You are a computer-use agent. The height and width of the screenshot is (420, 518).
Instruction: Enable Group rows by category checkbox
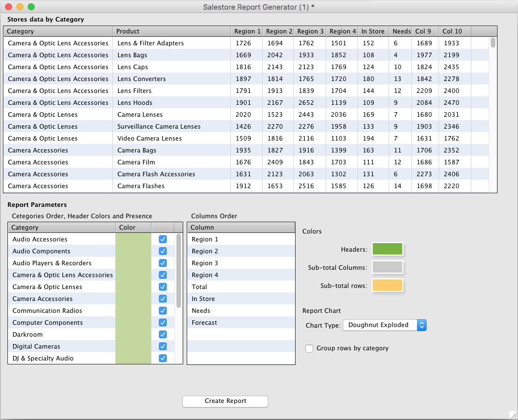tap(309, 348)
